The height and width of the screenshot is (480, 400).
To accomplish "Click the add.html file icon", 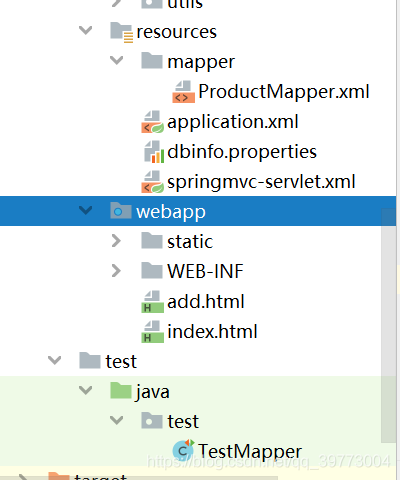I will 153,302.
